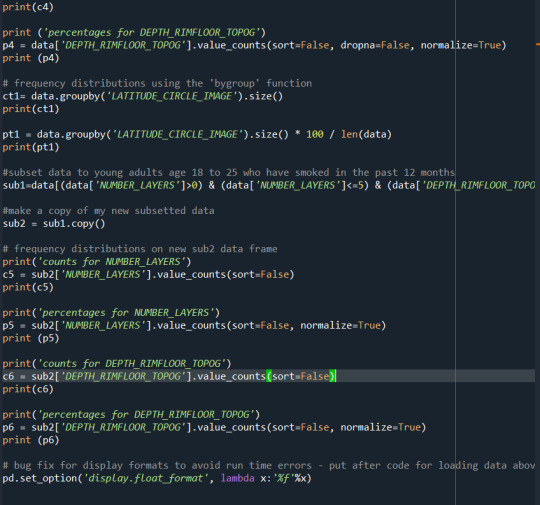Click the ct1= data.groupby line
Image resolution: width=540 pixels, height=505 pixels.
click(143, 96)
